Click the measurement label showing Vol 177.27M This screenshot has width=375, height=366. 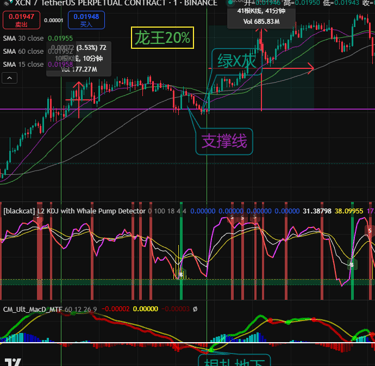pos(79,59)
